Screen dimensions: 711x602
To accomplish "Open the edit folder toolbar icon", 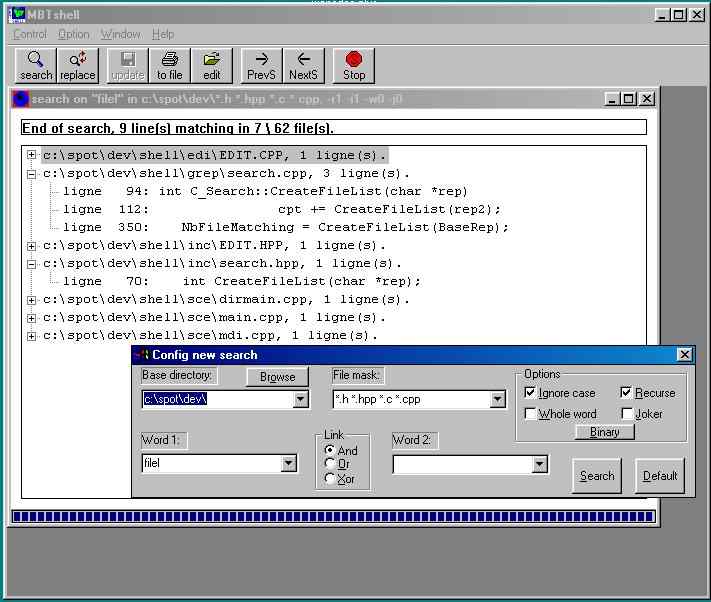I will click(211, 66).
